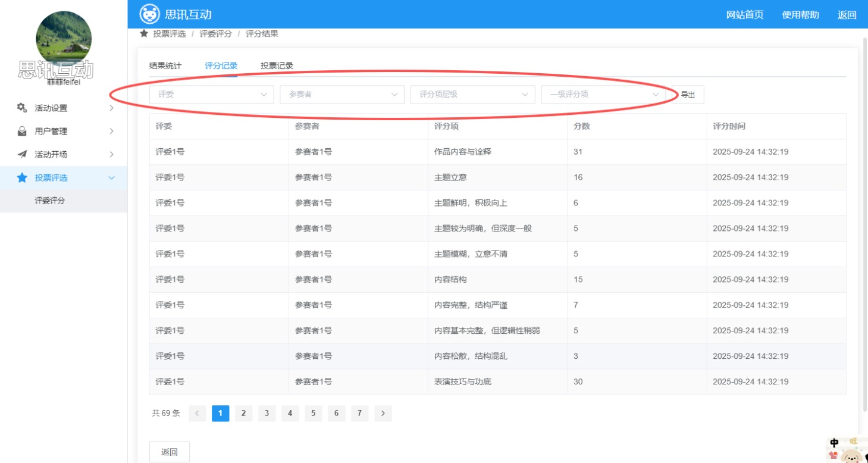This screenshot has height=463, width=868.
Task: Click the 活动设置 gears icon
Action: click(22, 108)
